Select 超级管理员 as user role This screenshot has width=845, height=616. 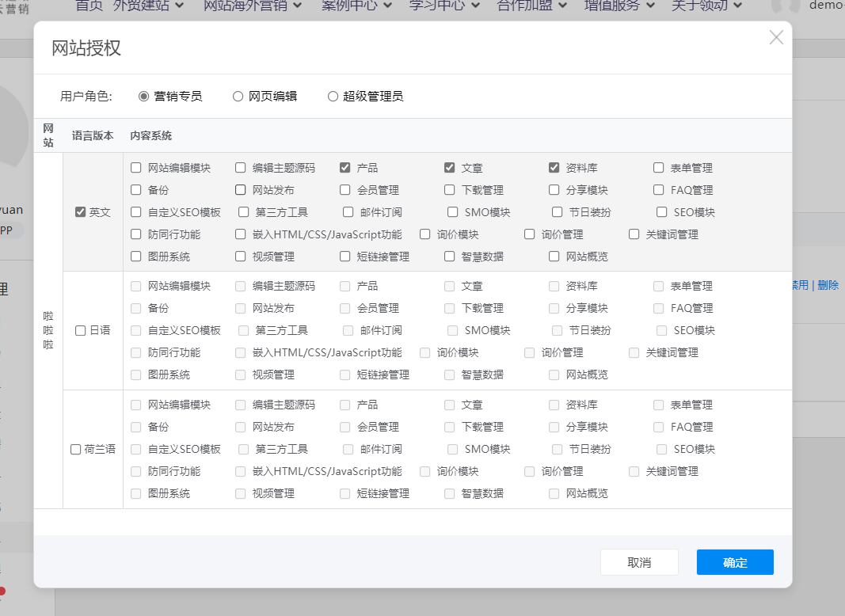point(333,97)
